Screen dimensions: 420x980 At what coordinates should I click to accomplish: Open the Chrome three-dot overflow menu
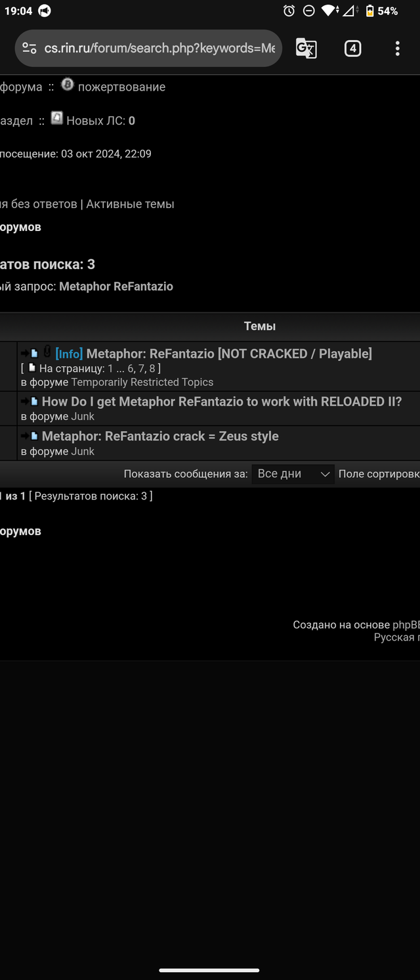point(397,49)
